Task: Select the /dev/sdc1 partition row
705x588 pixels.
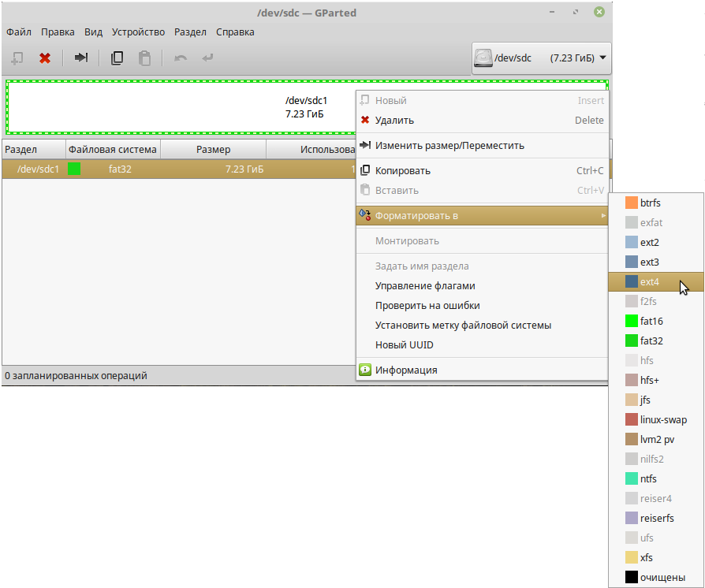Action: click(x=158, y=169)
